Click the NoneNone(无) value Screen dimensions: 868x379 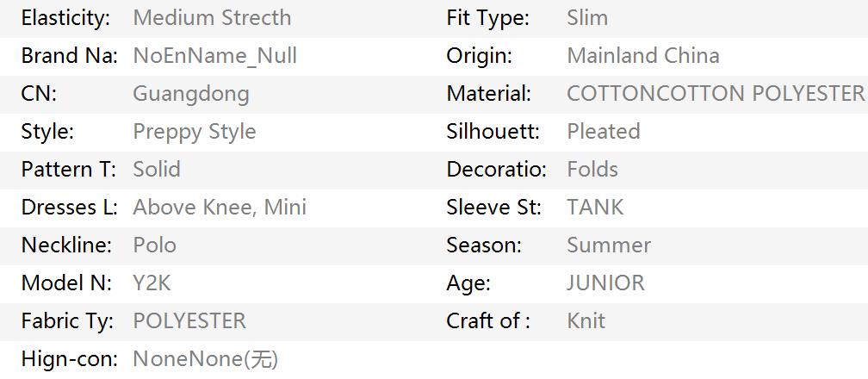(205, 359)
